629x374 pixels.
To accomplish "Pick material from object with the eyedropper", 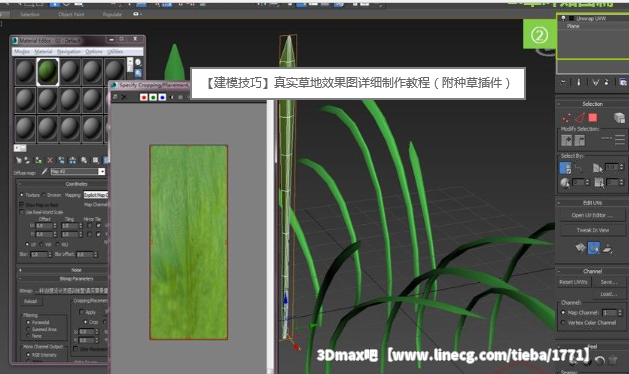I will [45, 172].
